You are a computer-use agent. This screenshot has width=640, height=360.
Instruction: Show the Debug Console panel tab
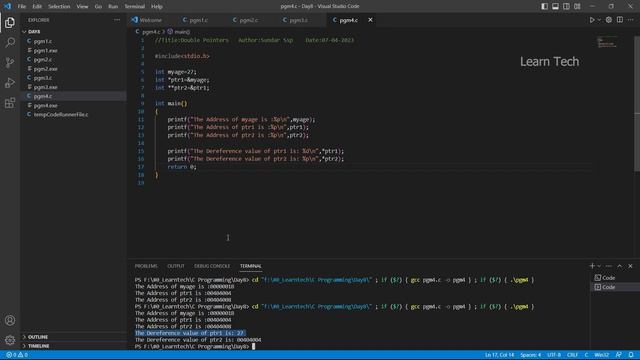[212, 266]
